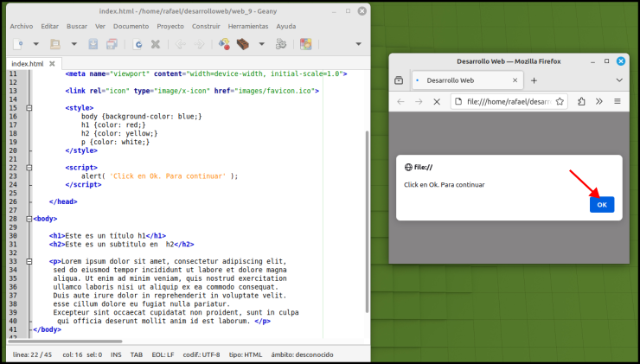Image resolution: width=640 pixels, height=364 pixels.
Task: Open the Firefox hamburger application menu
Action: tap(618, 102)
